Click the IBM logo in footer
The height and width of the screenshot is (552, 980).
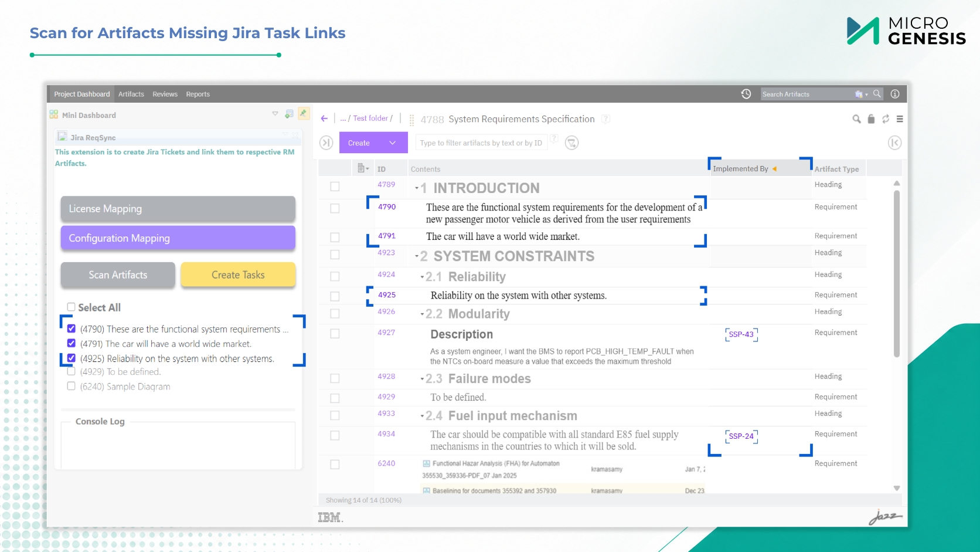(330, 517)
